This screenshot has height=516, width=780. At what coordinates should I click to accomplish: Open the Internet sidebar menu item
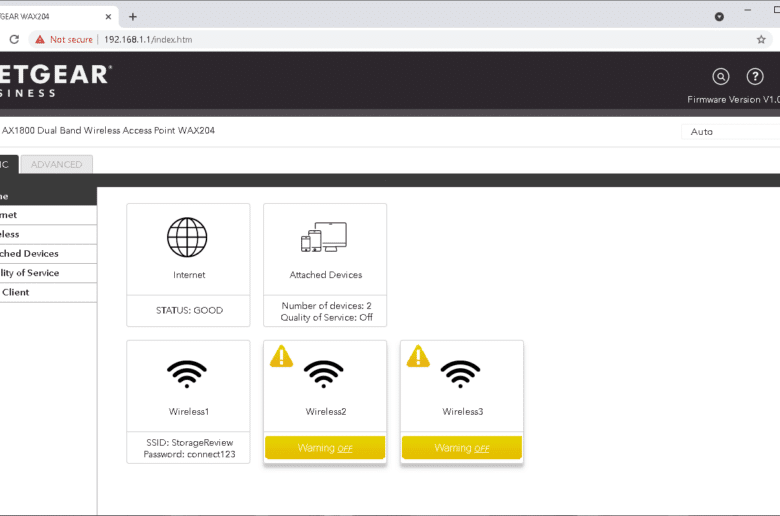[48, 215]
